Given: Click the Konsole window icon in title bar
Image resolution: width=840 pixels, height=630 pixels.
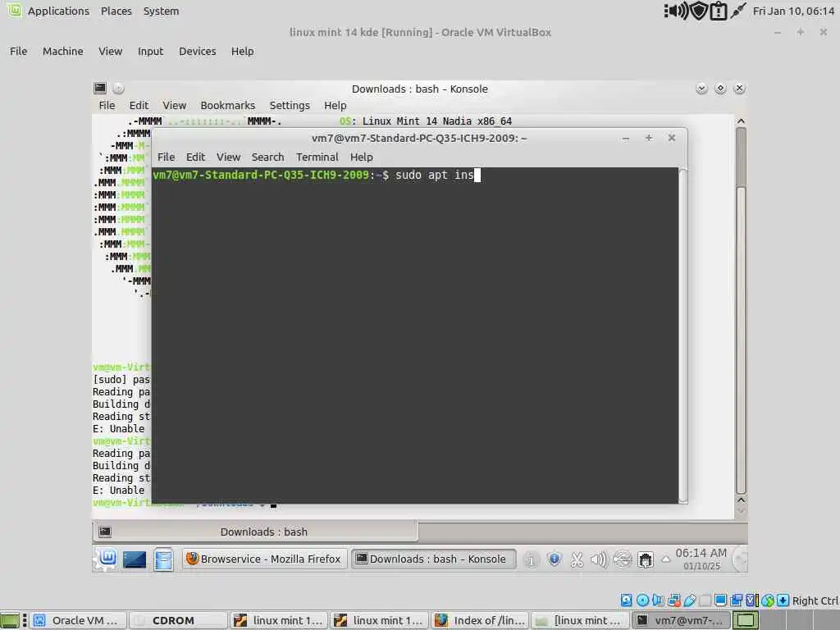Looking at the screenshot, I should pos(99,88).
